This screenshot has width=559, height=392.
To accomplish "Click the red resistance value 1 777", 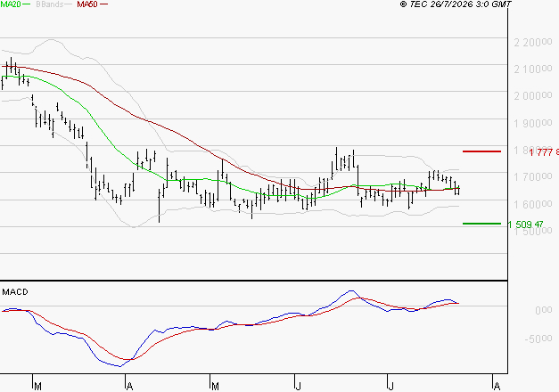I will [x=544, y=152].
